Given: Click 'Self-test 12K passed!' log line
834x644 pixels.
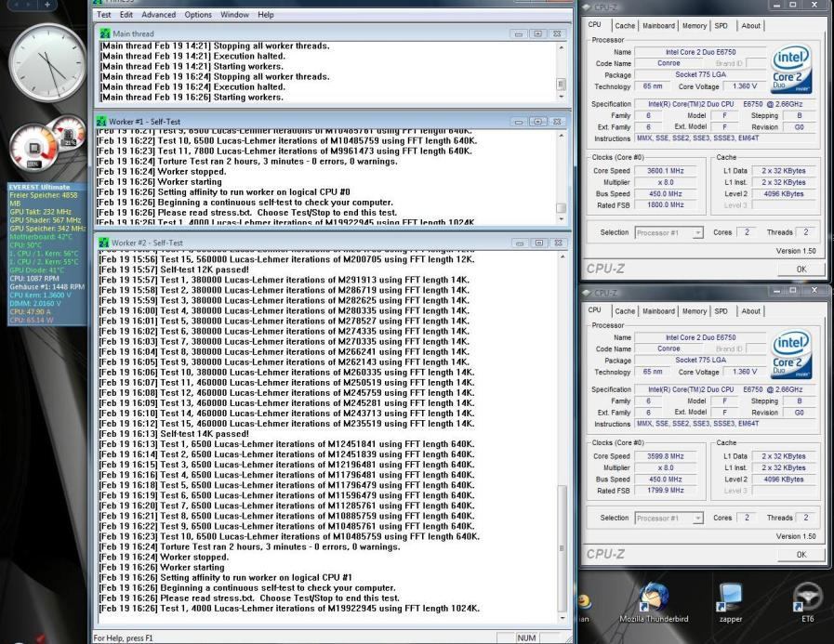Looking at the screenshot, I should click(174, 270).
